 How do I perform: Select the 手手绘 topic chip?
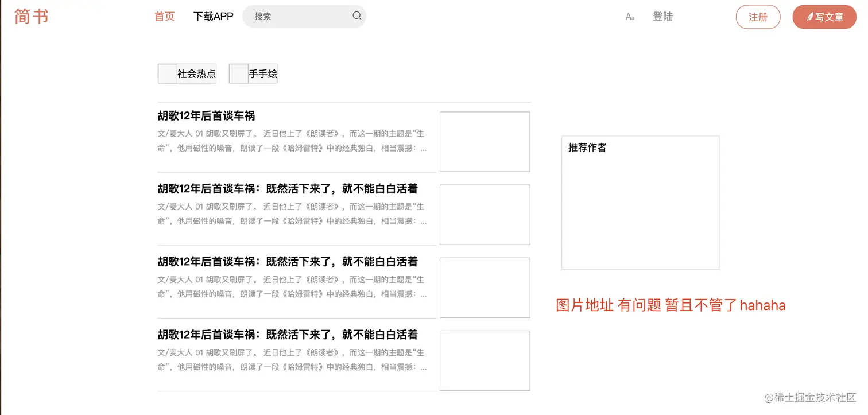[253, 73]
